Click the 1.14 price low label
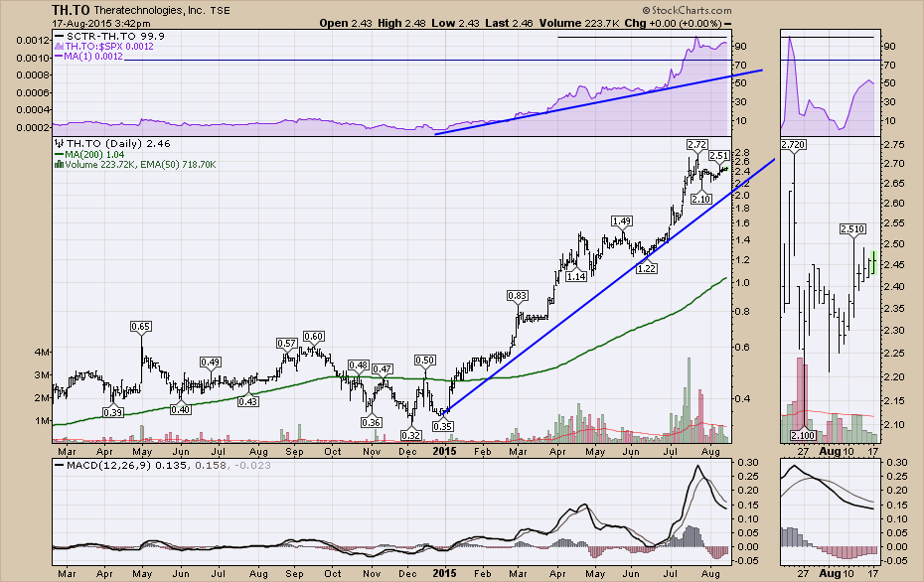The height and width of the screenshot is (582, 924). click(x=576, y=276)
